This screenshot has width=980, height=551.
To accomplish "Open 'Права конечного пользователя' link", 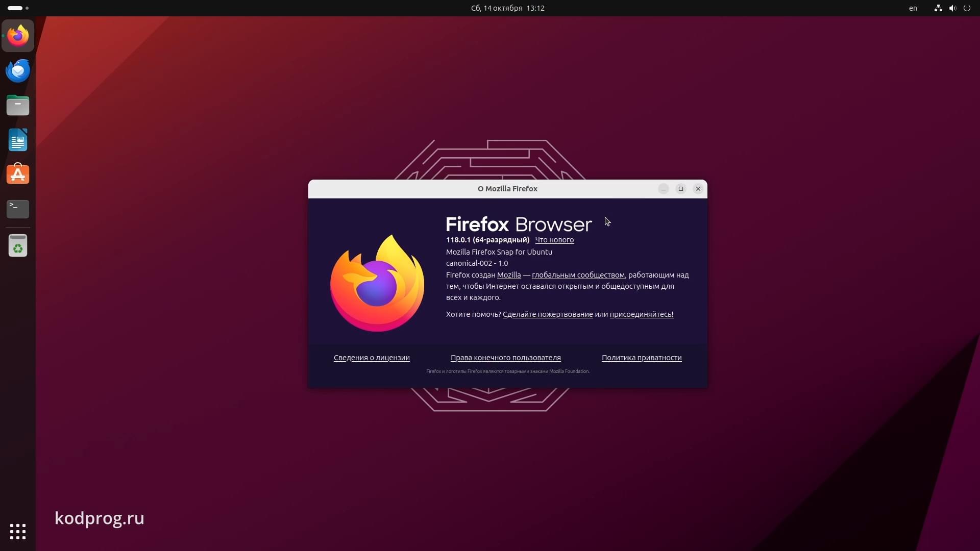I will (506, 358).
